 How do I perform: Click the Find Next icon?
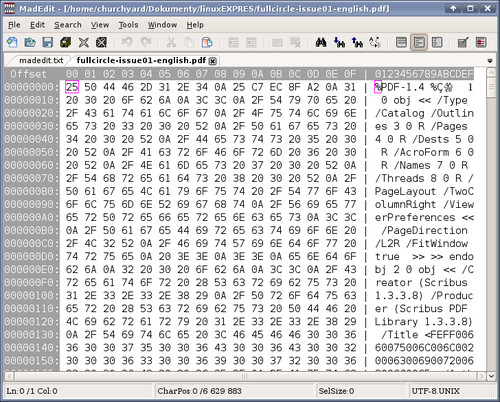tap(339, 42)
